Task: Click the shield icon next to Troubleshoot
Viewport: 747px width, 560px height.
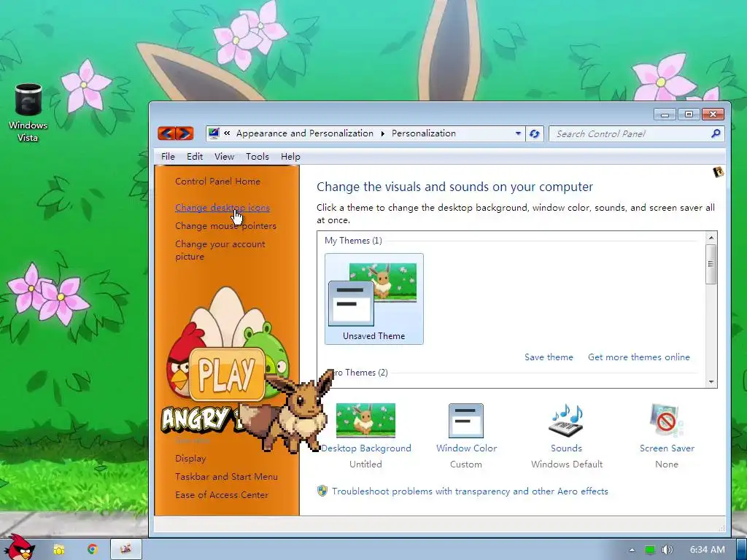Action: [322, 491]
